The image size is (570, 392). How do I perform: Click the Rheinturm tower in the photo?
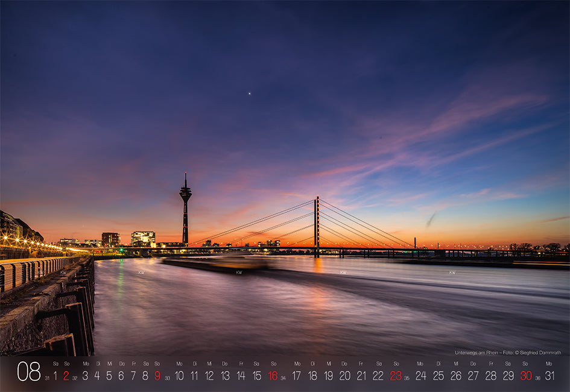pos(185,208)
